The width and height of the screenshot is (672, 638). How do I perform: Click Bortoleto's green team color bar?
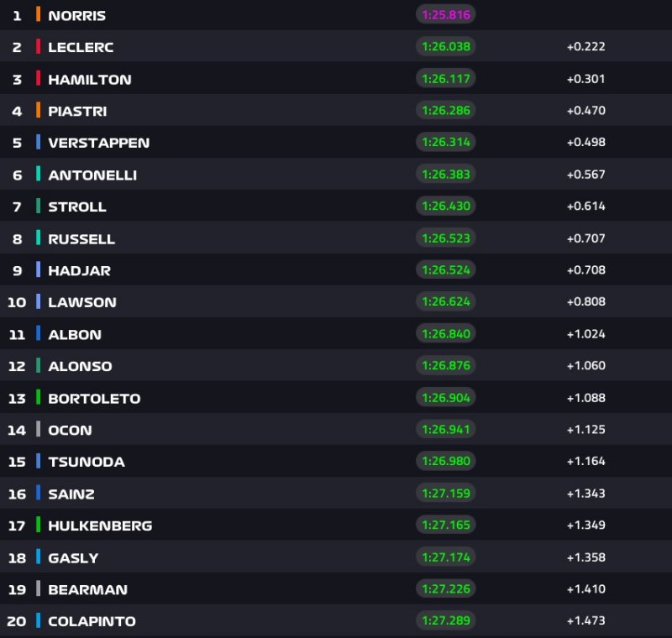pyautogui.click(x=39, y=398)
